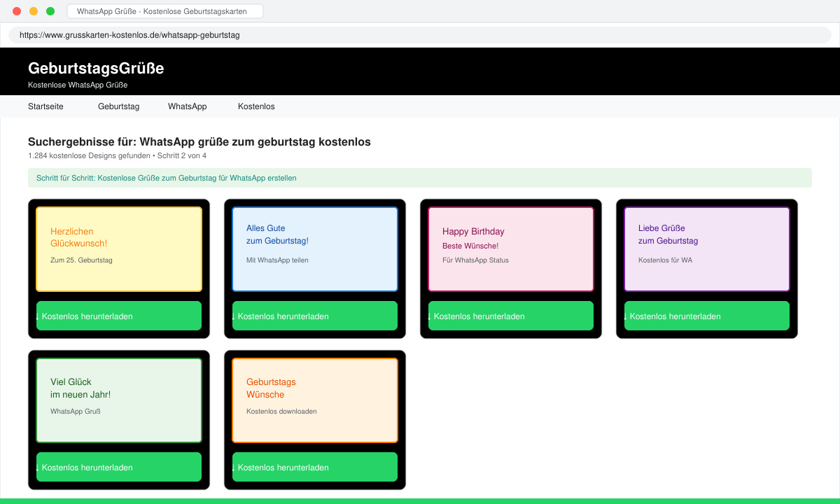Image resolution: width=840 pixels, height=504 pixels.
Task: Open the Happy Birthday card preview
Action: click(x=511, y=249)
